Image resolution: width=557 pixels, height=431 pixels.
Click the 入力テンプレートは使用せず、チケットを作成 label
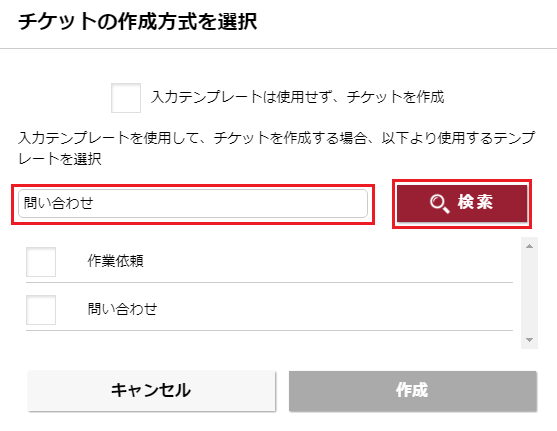[x=297, y=97]
